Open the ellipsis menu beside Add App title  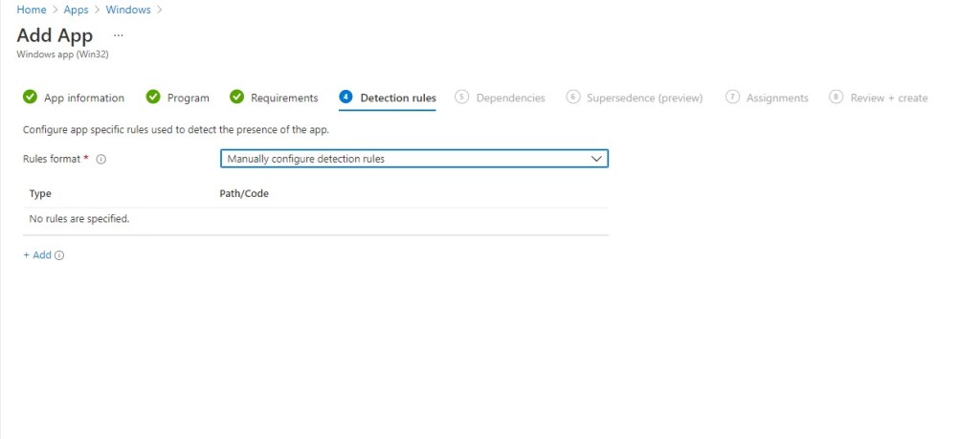click(x=119, y=34)
